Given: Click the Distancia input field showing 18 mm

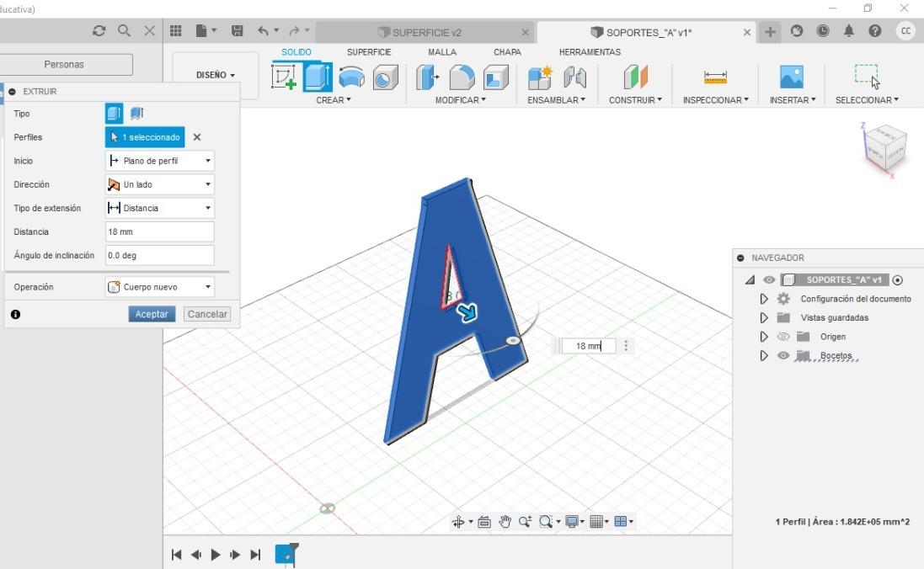Looking at the screenshot, I should [160, 231].
